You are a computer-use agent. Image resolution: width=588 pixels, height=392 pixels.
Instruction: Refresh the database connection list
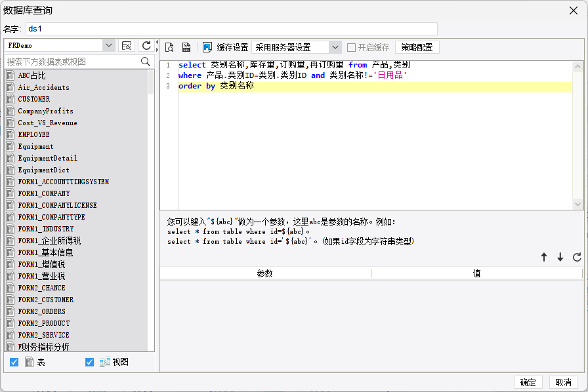(146, 46)
